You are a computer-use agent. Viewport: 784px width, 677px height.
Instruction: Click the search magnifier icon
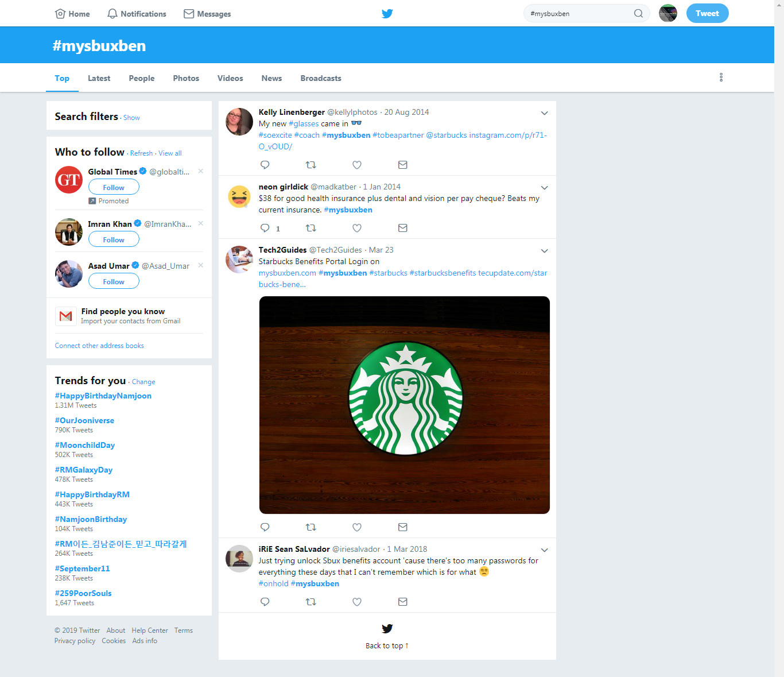[x=638, y=14]
